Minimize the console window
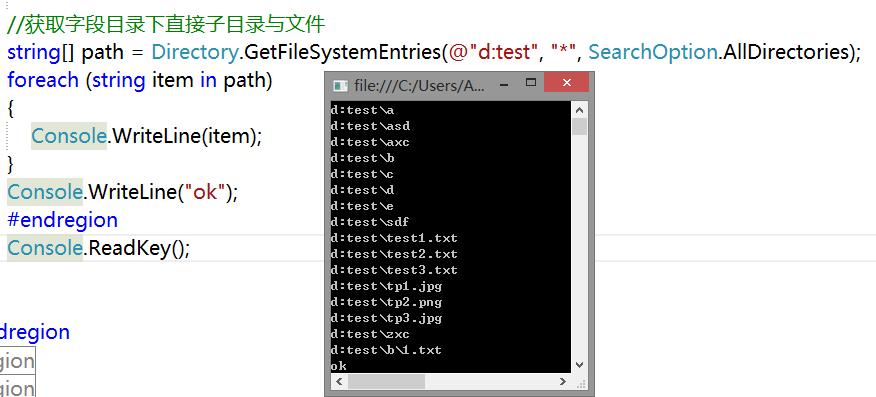Viewport: 876px width, 397px height. click(x=504, y=84)
